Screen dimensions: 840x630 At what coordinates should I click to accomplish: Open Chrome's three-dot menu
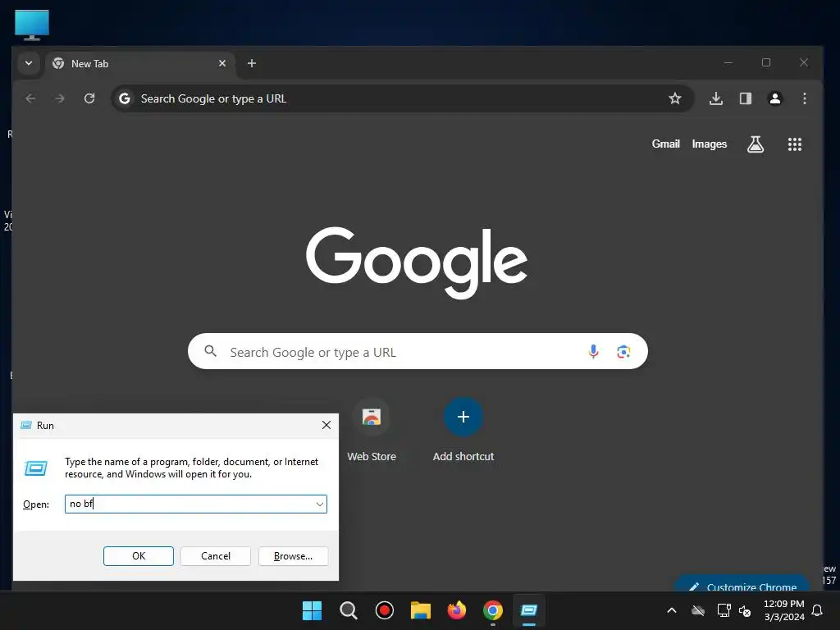pyautogui.click(x=804, y=98)
